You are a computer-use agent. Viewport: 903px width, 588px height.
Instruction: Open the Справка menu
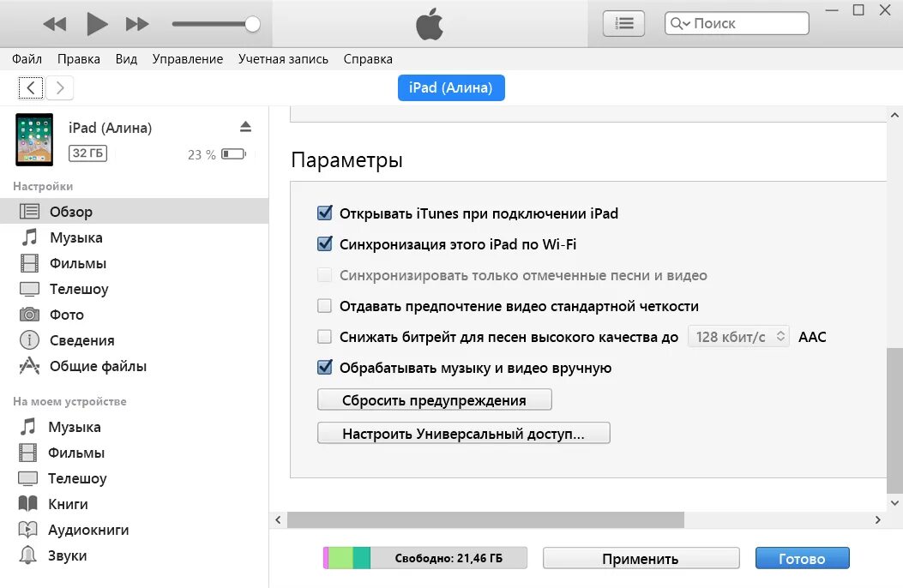pyautogui.click(x=368, y=58)
